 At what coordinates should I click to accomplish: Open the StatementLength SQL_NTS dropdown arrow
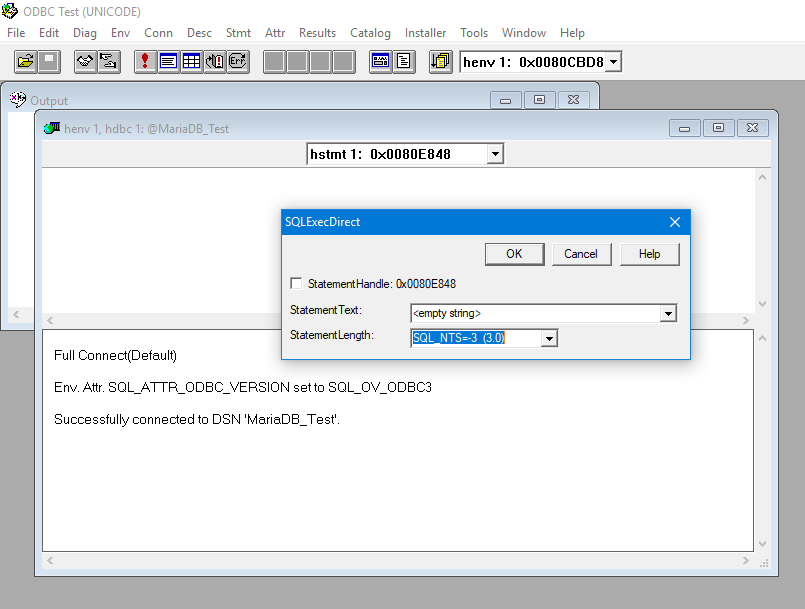tap(548, 338)
